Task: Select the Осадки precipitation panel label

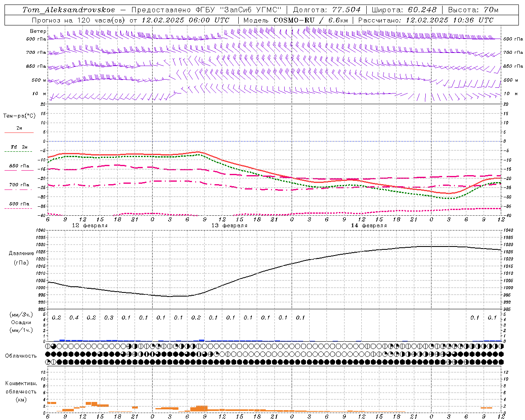Action: pyautogui.click(x=21, y=322)
